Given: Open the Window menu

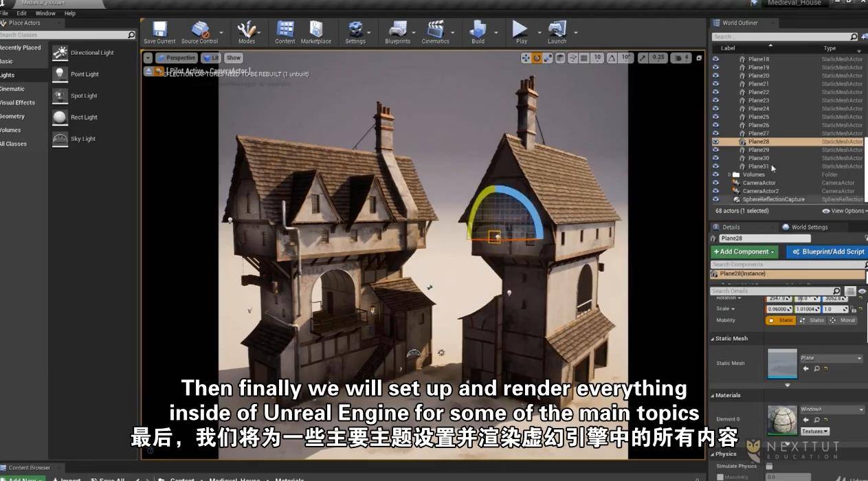Looking at the screenshot, I should [45, 13].
